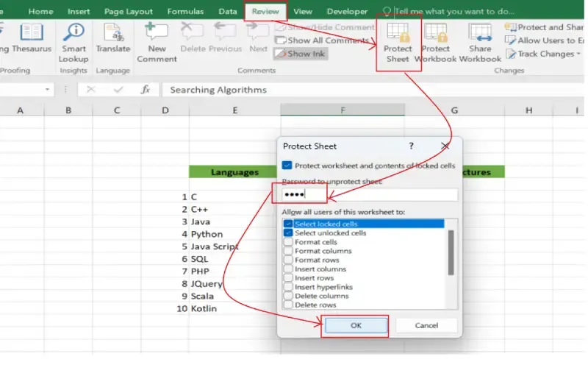The width and height of the screenshot is (588, 373).
Task: Open the Developer ribbon tab
Action: tap(347, 11)
